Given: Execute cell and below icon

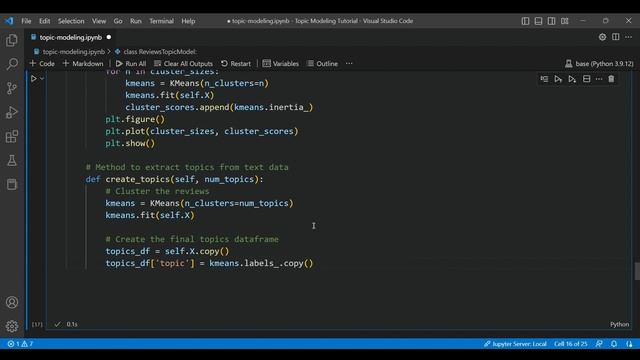Looking at the screenshot, I should tap(572, 79).
